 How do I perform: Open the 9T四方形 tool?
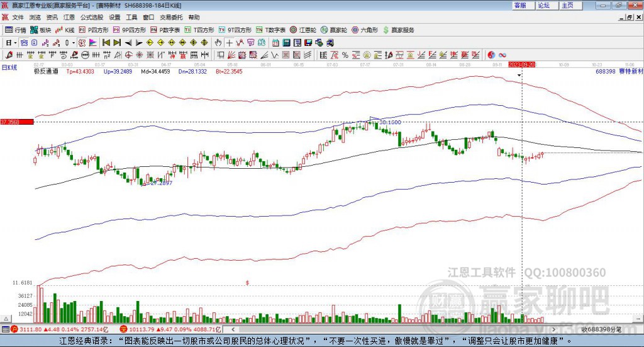pos(235,30)
